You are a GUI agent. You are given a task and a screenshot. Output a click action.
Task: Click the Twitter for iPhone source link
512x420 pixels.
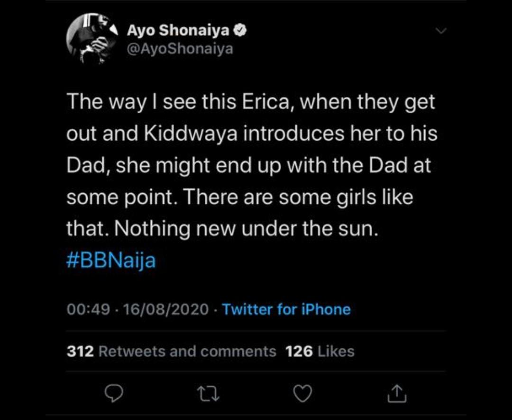286,310
